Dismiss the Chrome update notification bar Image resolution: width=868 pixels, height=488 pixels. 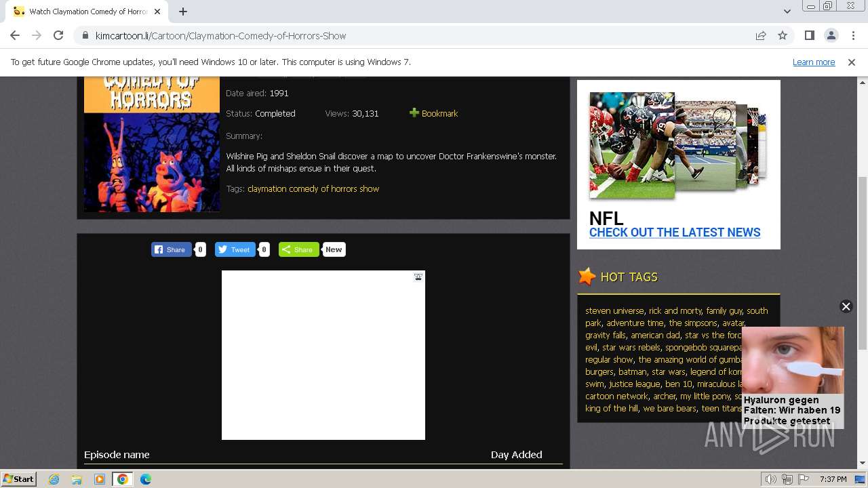(851, 62)
